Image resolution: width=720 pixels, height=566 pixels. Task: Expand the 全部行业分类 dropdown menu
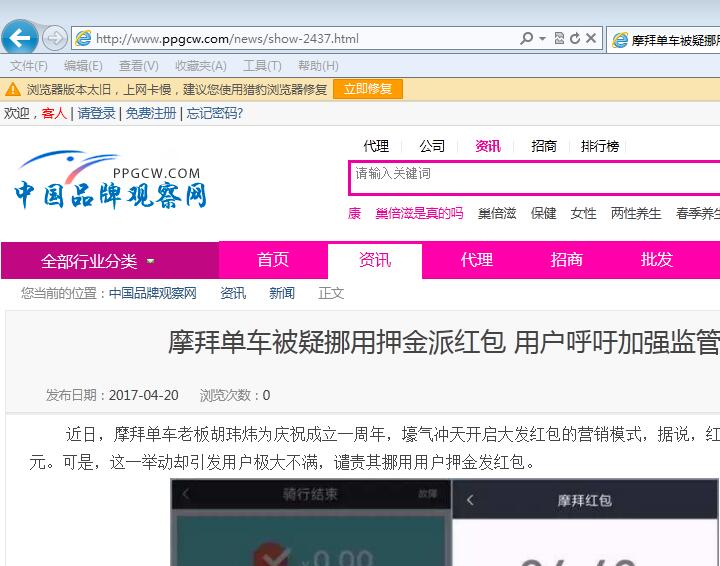110,261
